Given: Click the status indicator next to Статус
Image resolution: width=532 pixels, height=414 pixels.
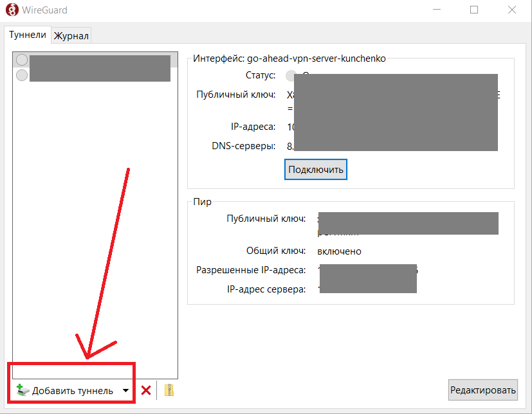Looking at the screenshot, I should tap(291, 75).
